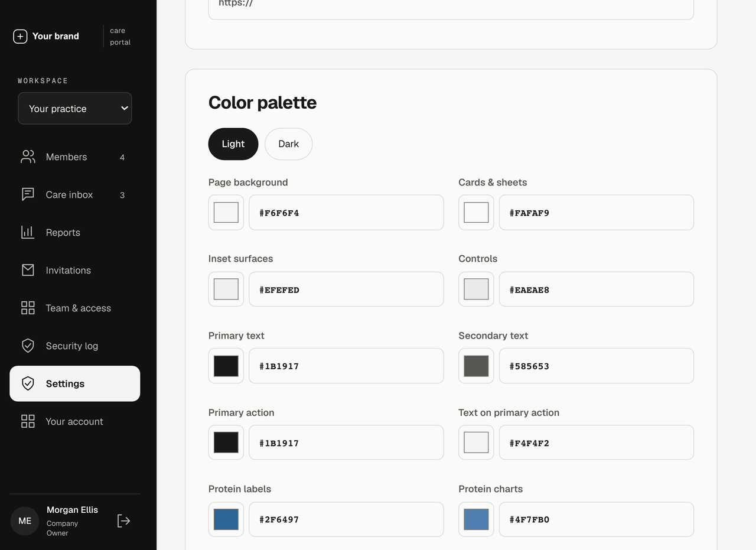
Task: Open the Members page
Action: [x=75, y=157]
